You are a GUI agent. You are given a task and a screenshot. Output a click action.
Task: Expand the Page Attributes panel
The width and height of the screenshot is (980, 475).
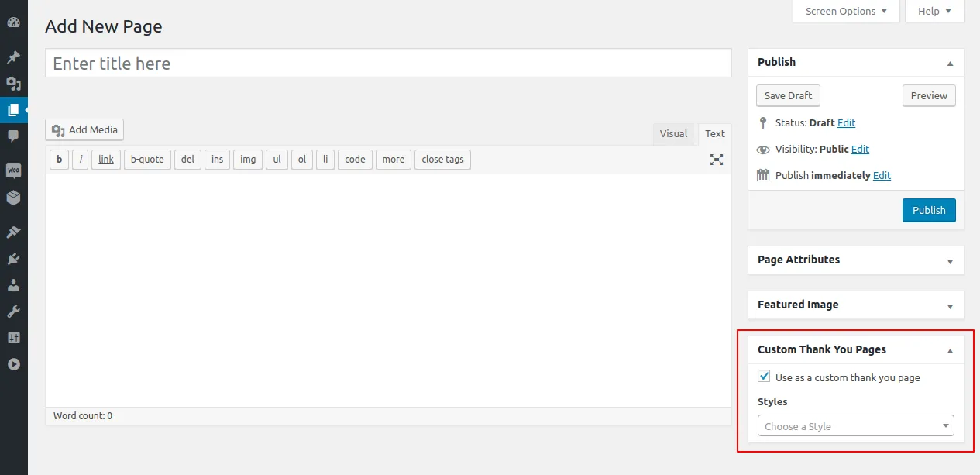(x=855, y=260)
